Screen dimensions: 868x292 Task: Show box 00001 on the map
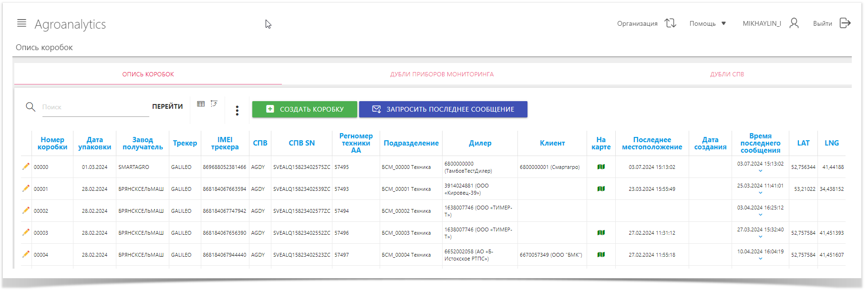(601, 189)
